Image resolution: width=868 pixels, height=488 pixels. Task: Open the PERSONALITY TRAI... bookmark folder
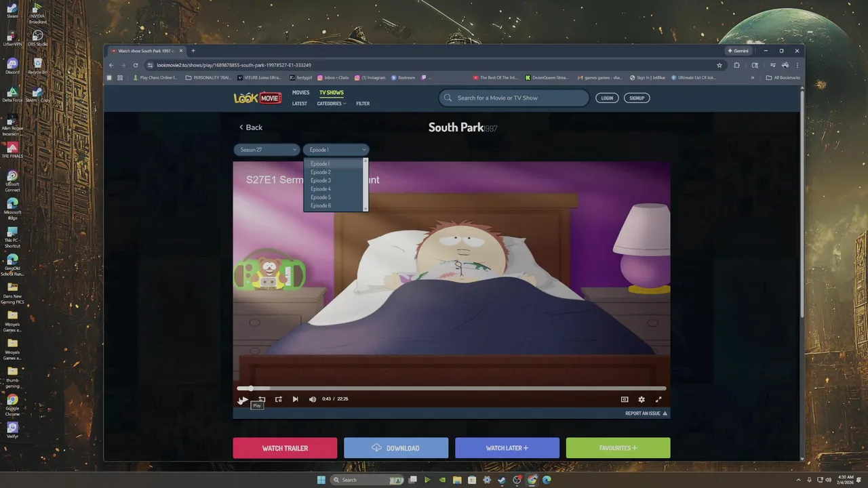pyautogui.click(x=209, y=78)
